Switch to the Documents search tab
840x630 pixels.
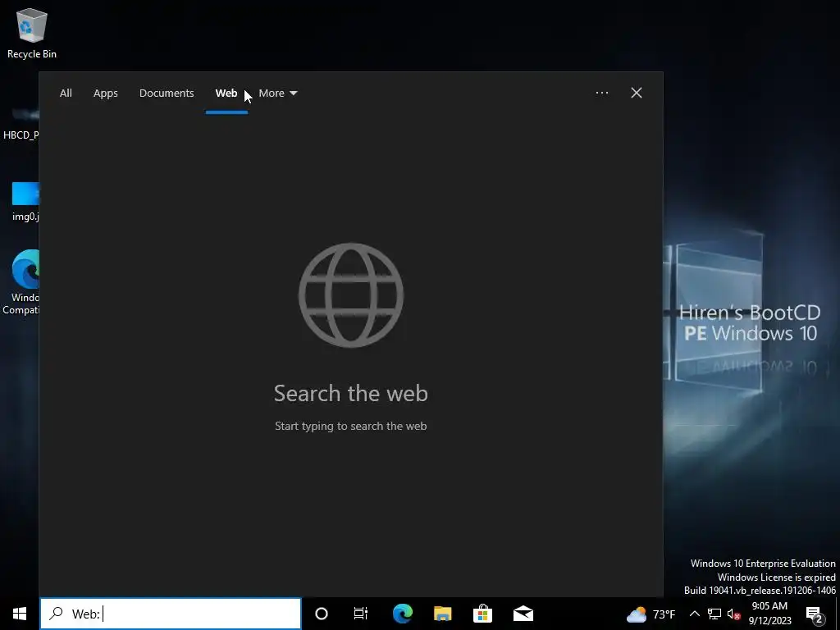coord(167,94)
